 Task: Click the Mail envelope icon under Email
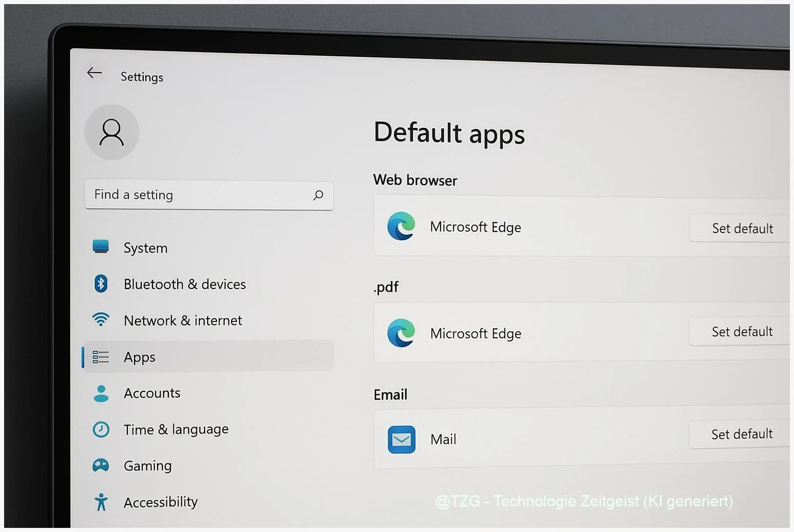tap(402, 439)
